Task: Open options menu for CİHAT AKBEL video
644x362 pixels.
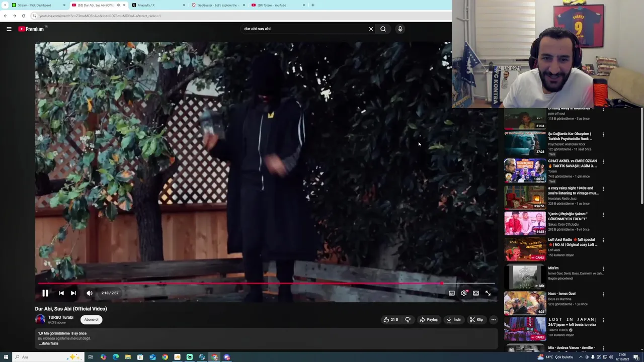Action: pyautogui.click(x=603, y=162)
